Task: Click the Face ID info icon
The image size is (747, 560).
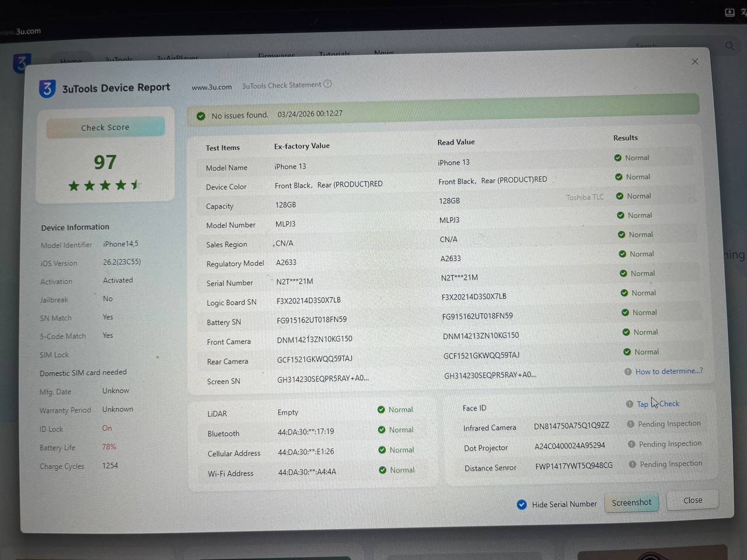Action: (x=629, y=404)
